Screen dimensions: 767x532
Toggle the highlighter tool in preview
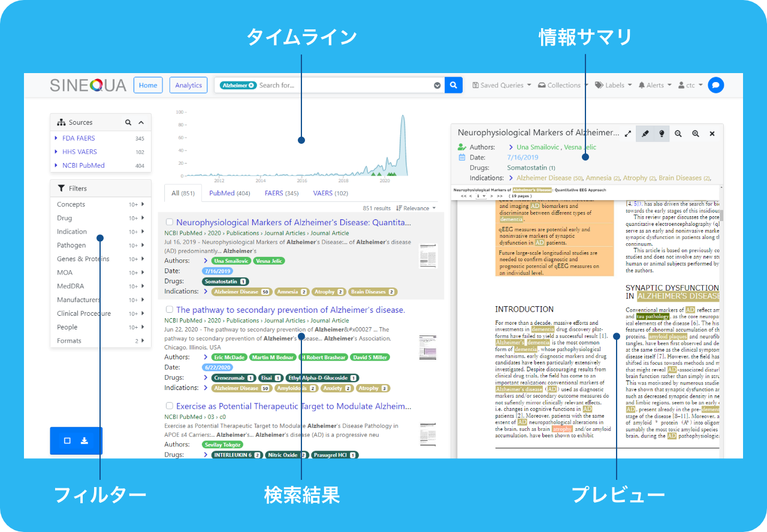coord(645,134)
